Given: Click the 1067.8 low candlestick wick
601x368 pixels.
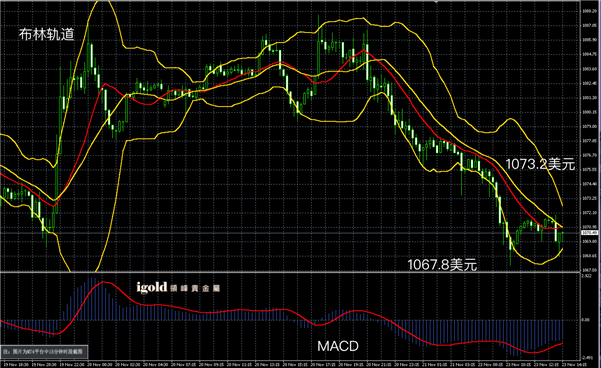Looking at the screenshot, I should [511, 257].
